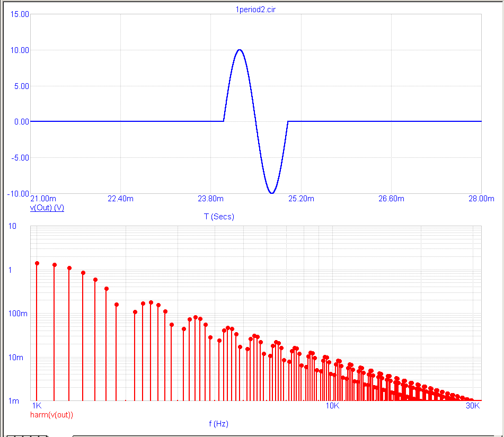Image resolution: width=504 pixels, height=437 pixels.
Task: Click the 100m harmonic magnitude label
Action: pos(17,314)
